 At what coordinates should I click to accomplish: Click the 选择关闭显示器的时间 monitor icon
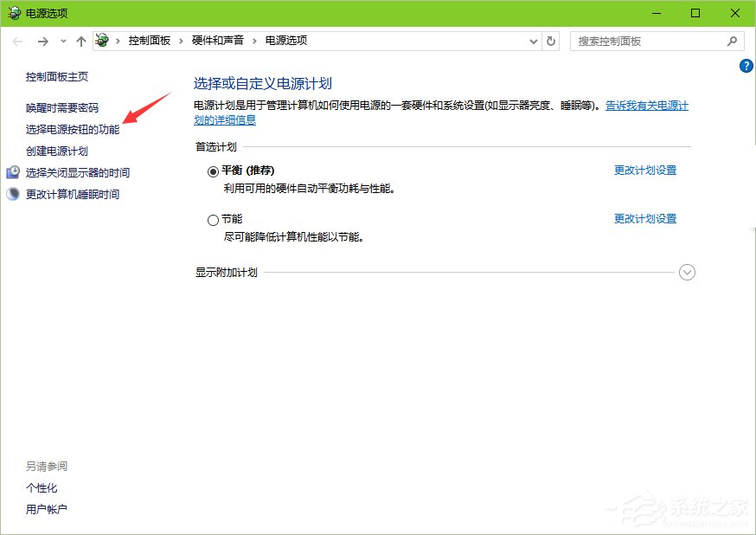click(x=12, y=171)
